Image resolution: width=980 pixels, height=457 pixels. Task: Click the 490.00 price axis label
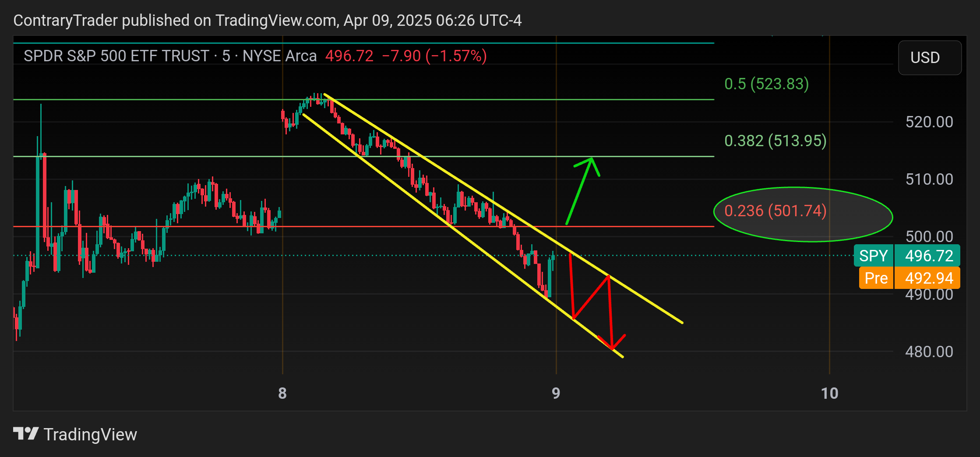pyautogui.click(x=929, y=295)
